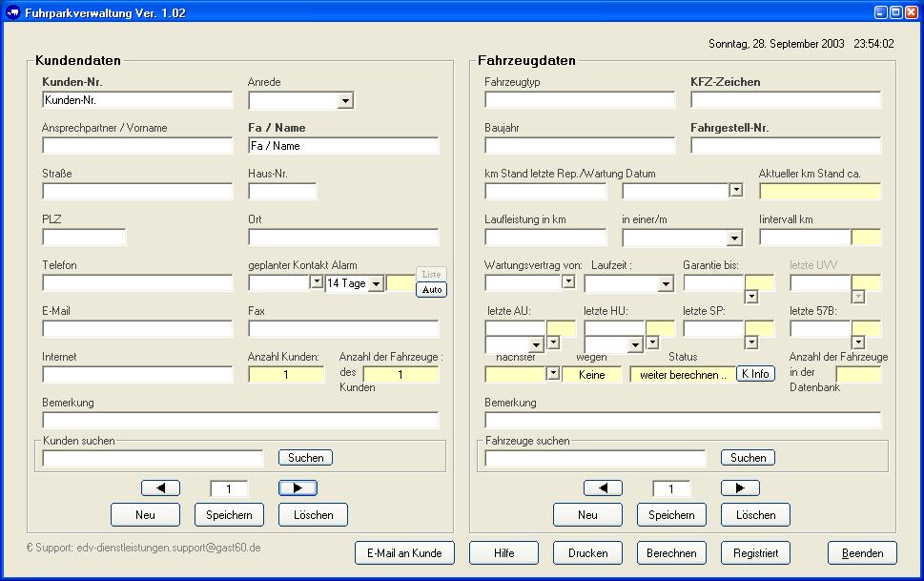Open the Wartungsvertrag von dropdown
The image size is (924, 581).
(568, 282)
